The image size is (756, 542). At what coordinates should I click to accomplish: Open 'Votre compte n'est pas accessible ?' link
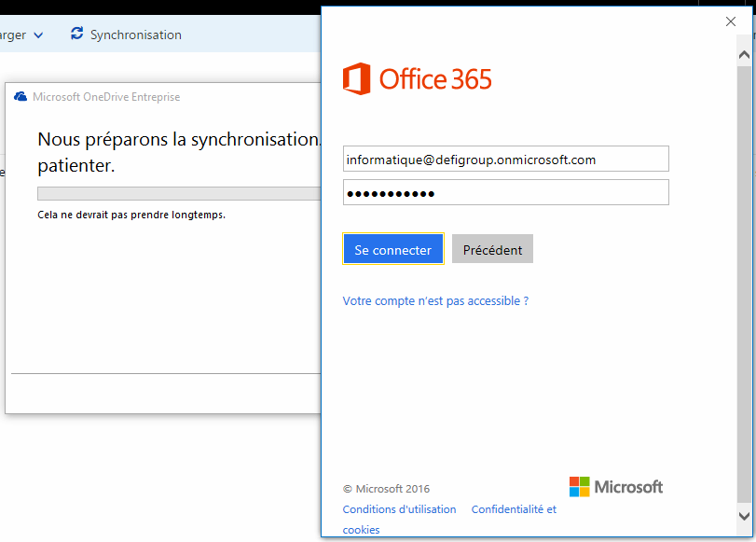435,300
